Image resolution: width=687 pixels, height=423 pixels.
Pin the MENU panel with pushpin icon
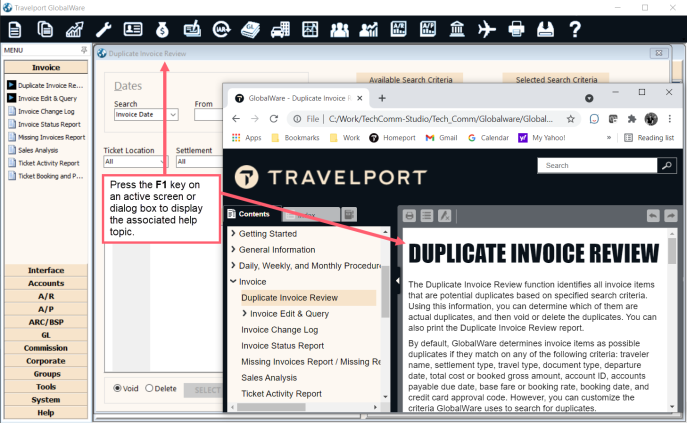coord(84,50)
